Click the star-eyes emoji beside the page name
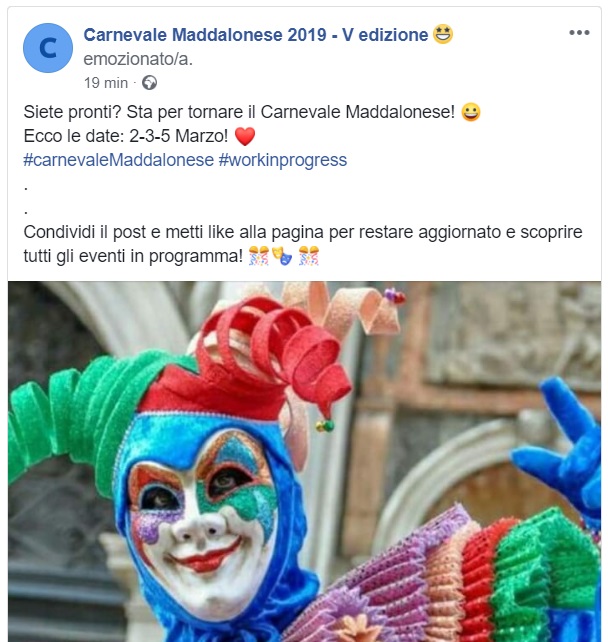The image size is (608, 642). point(443,34)
